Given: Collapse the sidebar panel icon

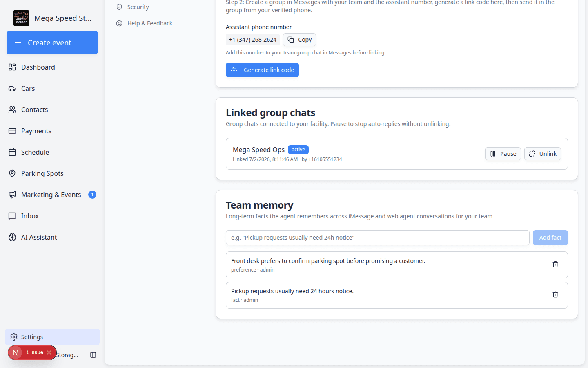Looking at the screenshot, I should pos(93,355).
